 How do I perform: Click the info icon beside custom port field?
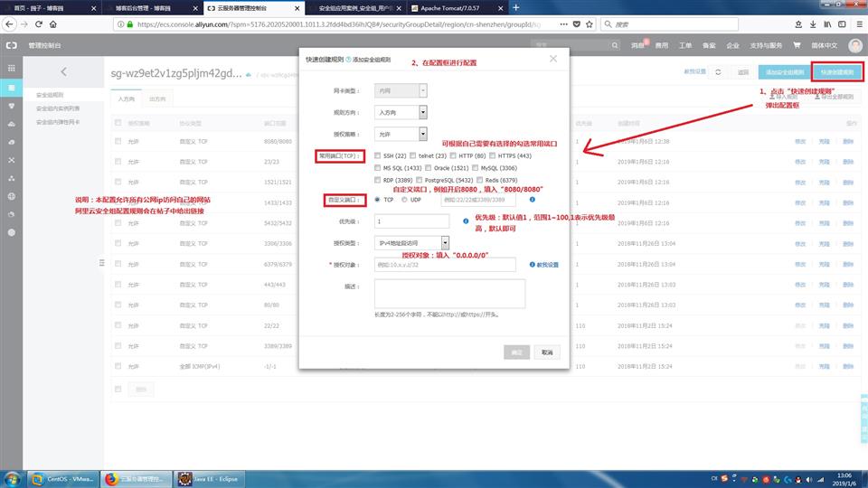click(x=532, y=200)
